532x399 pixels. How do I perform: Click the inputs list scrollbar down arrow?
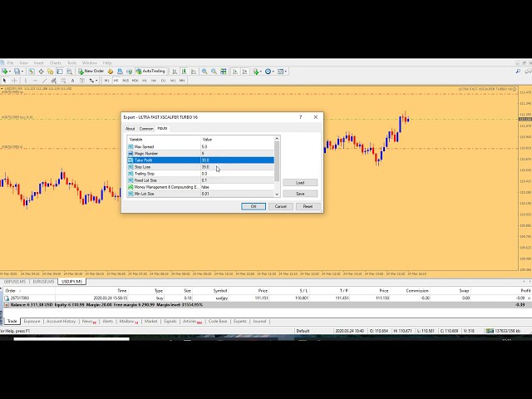pos(277,195)
